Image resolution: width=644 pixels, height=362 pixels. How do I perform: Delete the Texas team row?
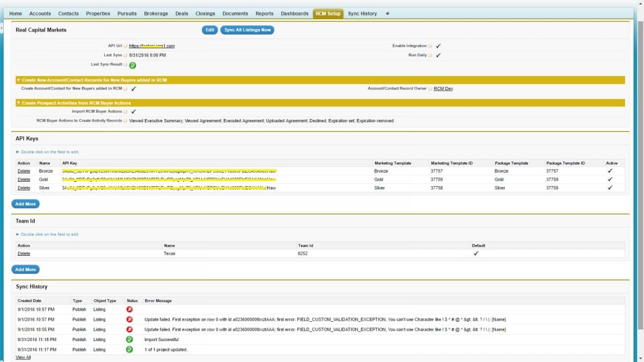24,254
